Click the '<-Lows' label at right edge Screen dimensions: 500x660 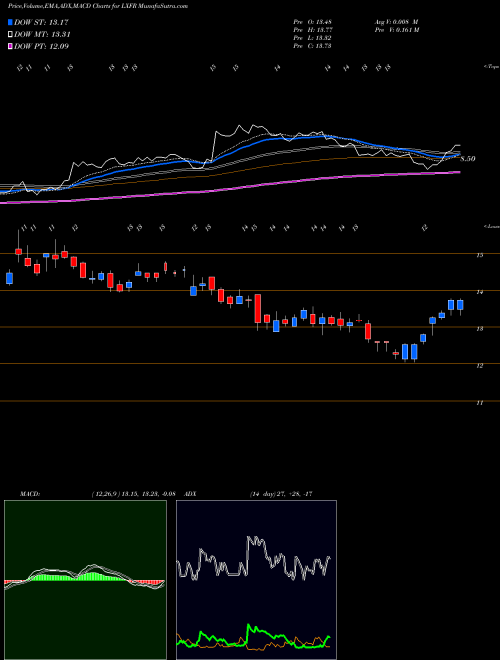tap(491, 227)
